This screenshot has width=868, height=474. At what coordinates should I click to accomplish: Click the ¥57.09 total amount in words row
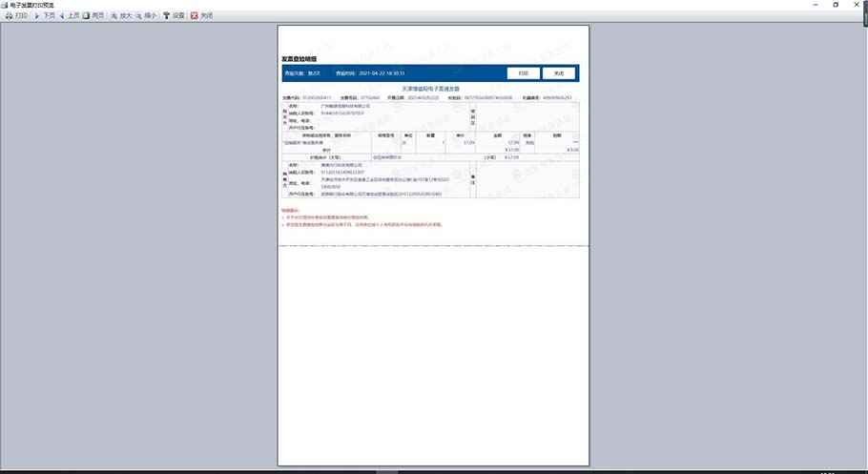tap(510, 156)
